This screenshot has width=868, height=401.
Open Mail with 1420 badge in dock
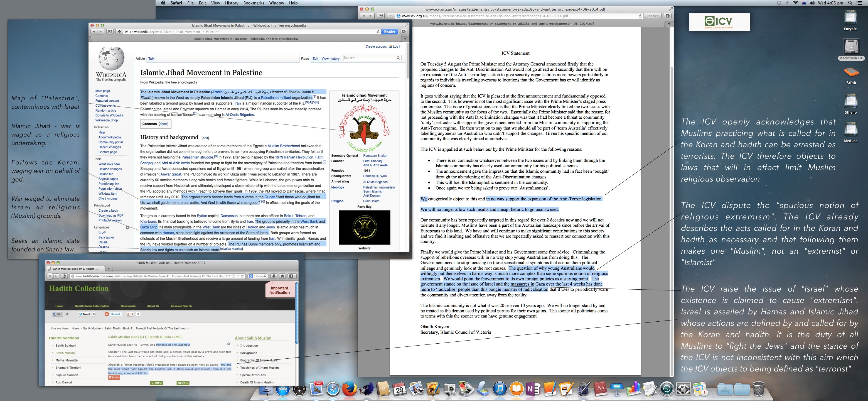(x=316, y=389)
